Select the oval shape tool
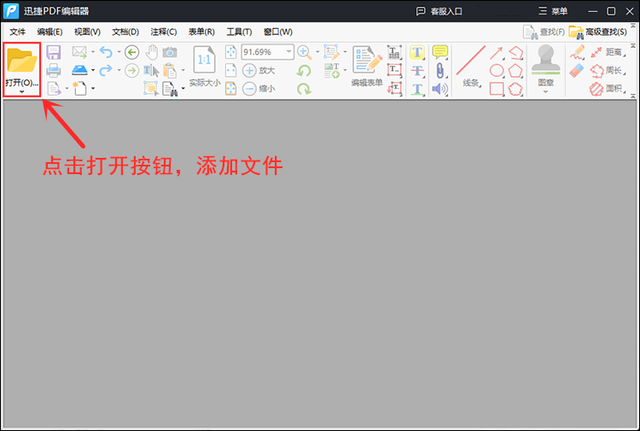Viewport: 640px width, 431px height. coord(496,70)
